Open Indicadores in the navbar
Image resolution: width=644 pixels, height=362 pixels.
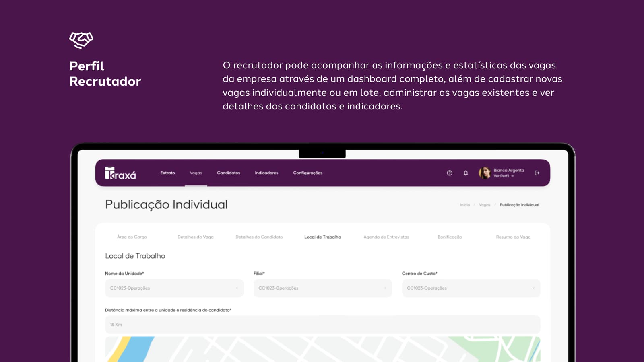(x=266, y=173)
